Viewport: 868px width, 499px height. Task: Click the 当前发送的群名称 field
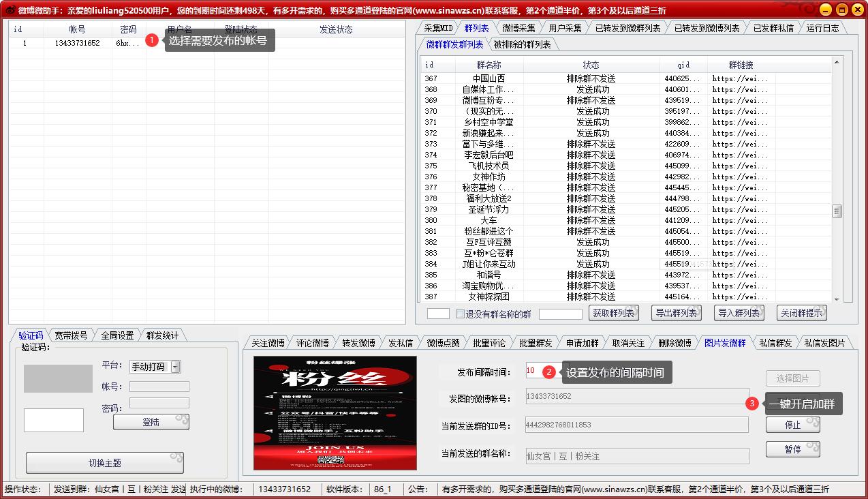[x=636, y=456]
